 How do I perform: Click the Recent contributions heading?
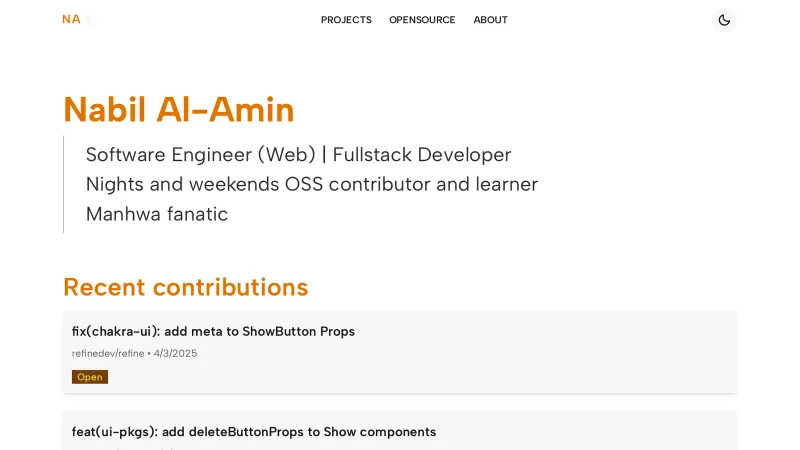click(x=185, y=287)
